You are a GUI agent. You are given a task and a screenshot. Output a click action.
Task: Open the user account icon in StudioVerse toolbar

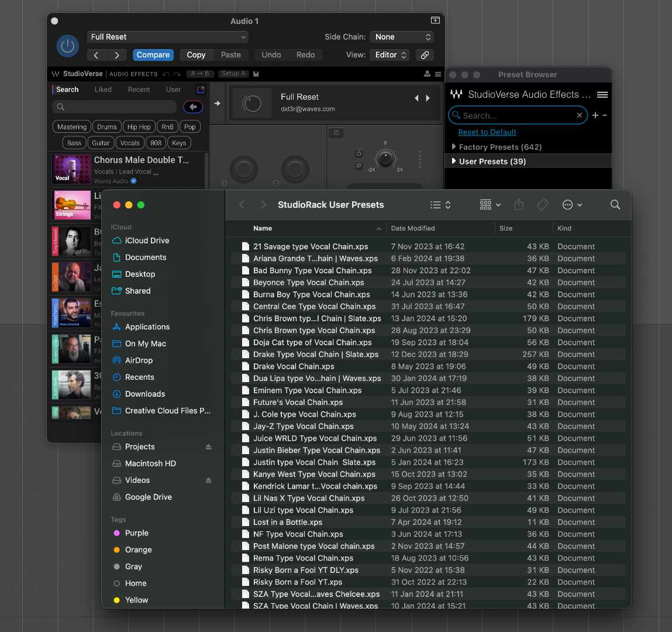pos(426,74)
